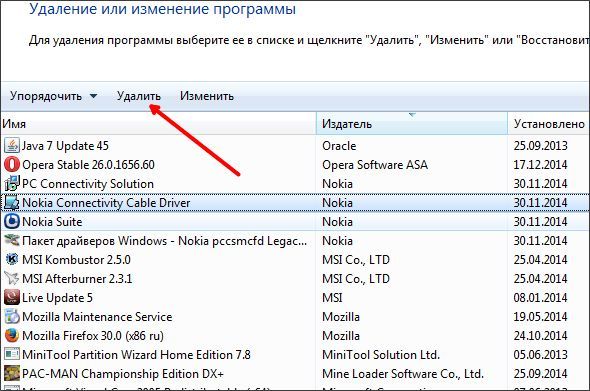Click Mine Loader Software Co., Ltd. cell
This screenshot has width=590, height=391.
point(403,374)
